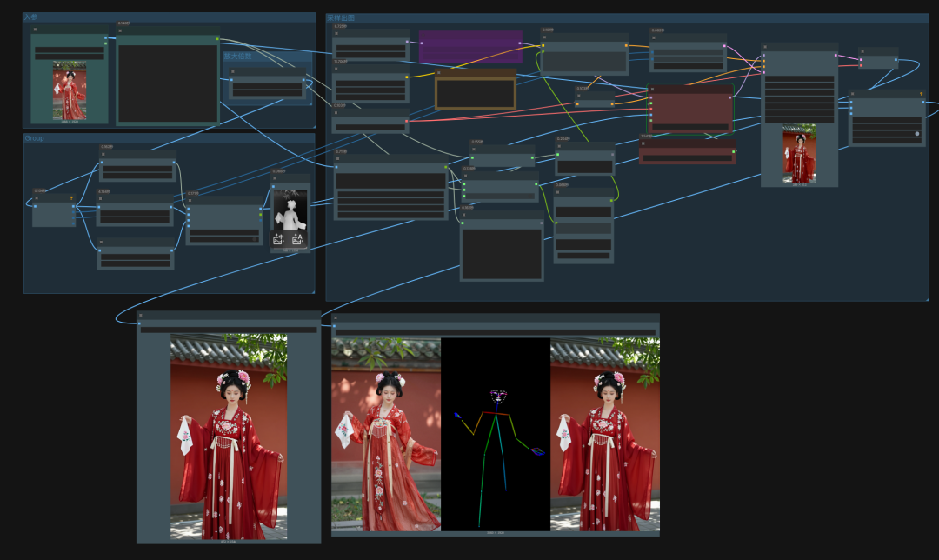This screenshot has width=939, height=560.
Task: Select the 入参 group title
Action: [x=30, y=17]
